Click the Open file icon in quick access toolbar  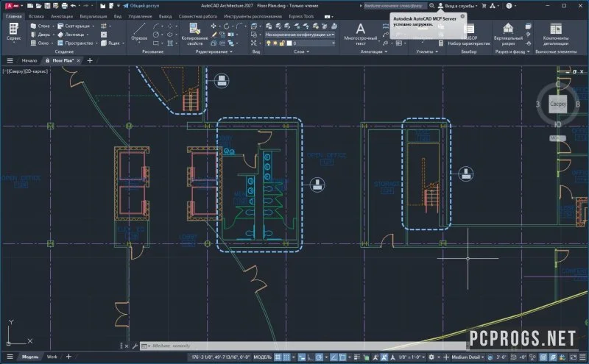pyautogui.click(x=38, y=6)
